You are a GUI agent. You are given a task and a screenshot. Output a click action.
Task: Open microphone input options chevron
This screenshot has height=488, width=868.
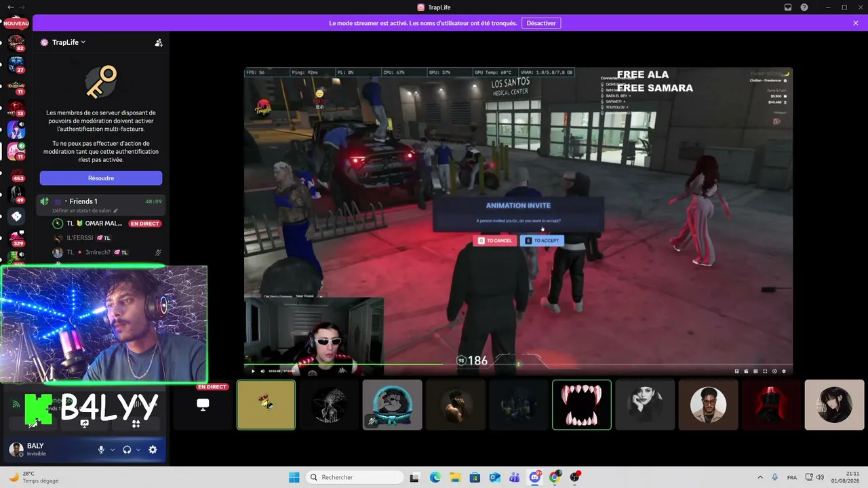click(x=113, y=449)
